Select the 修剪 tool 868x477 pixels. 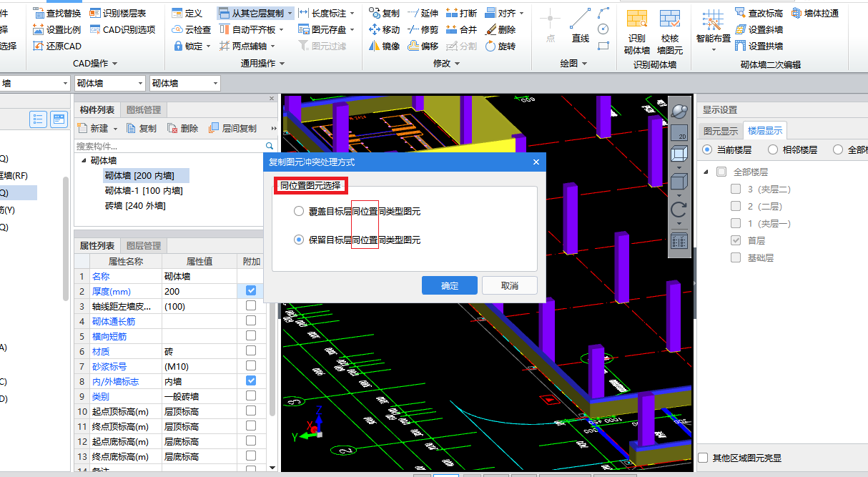coord(423,29)
